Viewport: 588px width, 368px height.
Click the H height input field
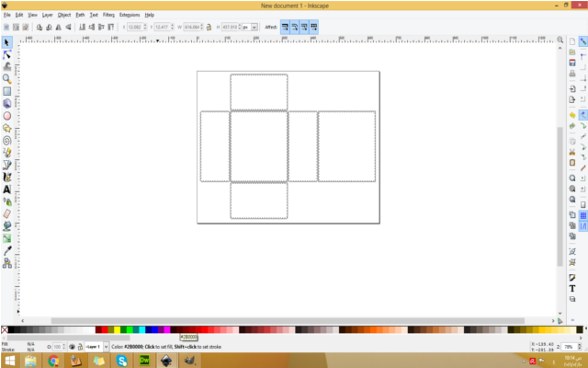(x=230, y=27)
